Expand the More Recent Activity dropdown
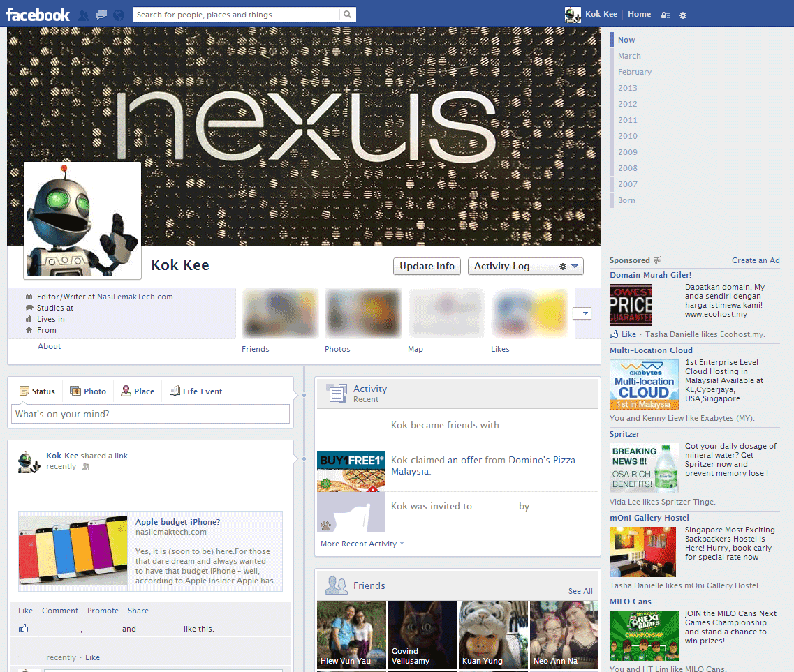The height and width of the screenshot is (672, 794). click(x=361, y=543)
